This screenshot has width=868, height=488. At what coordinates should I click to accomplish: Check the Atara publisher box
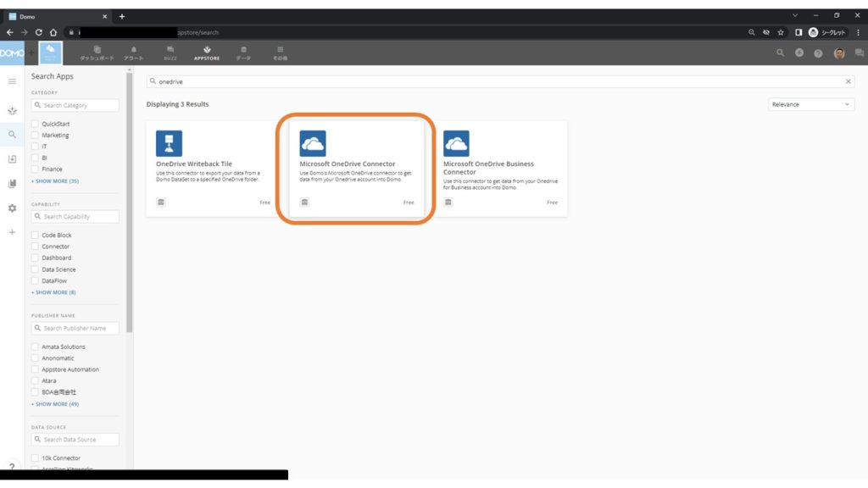click(35, 380)
